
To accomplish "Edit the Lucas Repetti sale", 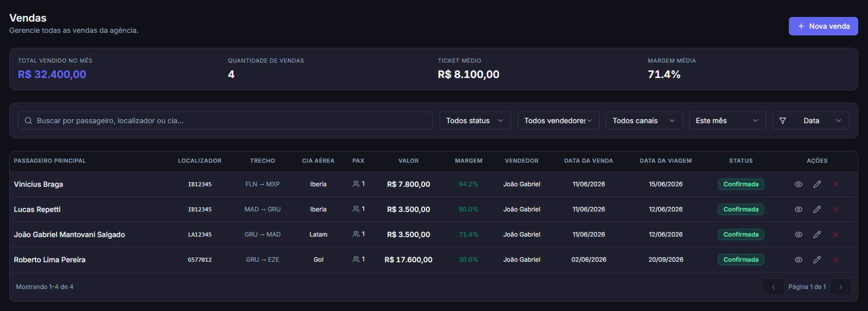I will (817, 209).
